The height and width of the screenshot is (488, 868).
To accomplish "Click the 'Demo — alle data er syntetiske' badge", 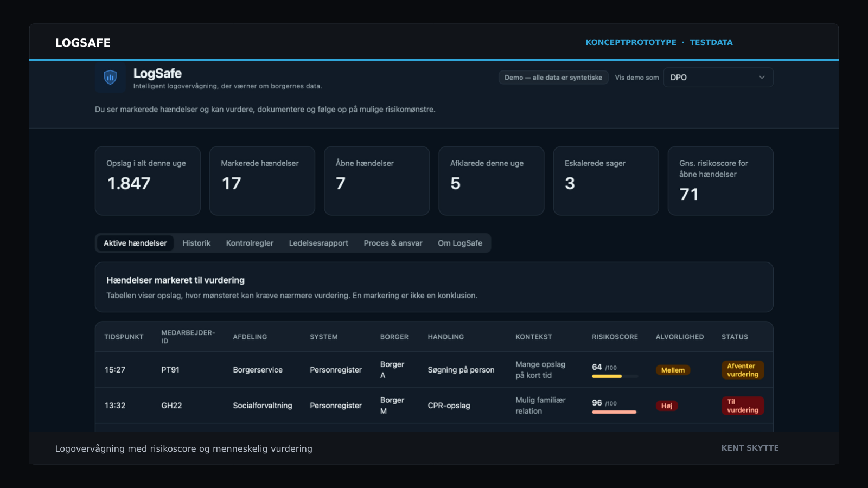I will click(553, 78).
